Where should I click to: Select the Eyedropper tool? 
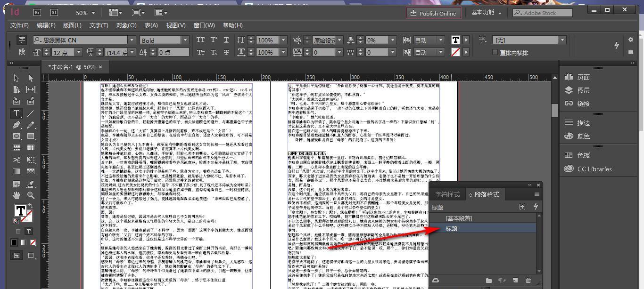tap(31, 184)
